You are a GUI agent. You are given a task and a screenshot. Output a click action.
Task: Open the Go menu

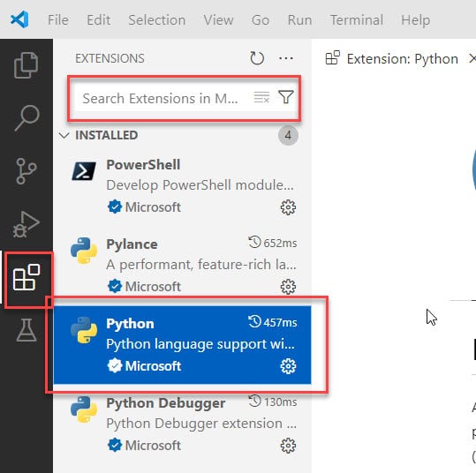261,20
